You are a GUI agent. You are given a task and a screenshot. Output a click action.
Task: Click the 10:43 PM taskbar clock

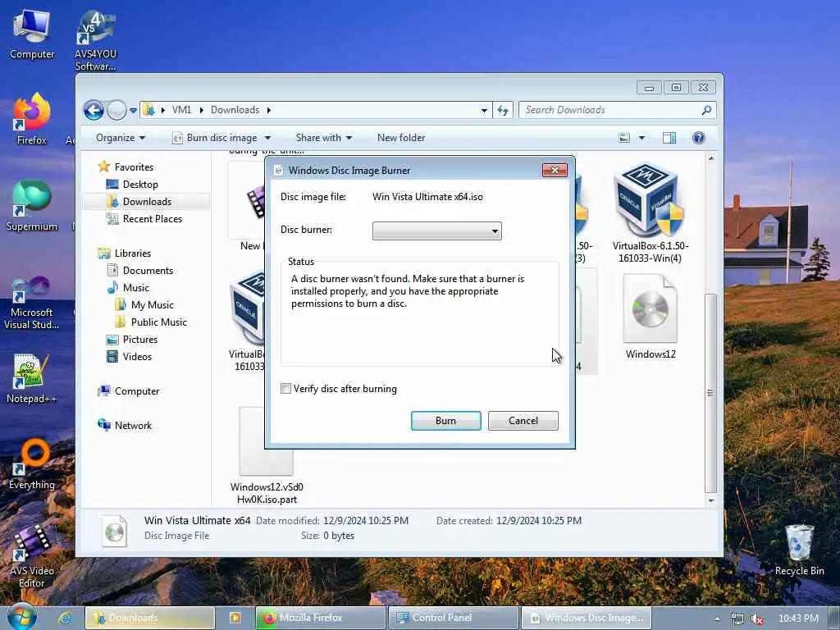(798, 619)
